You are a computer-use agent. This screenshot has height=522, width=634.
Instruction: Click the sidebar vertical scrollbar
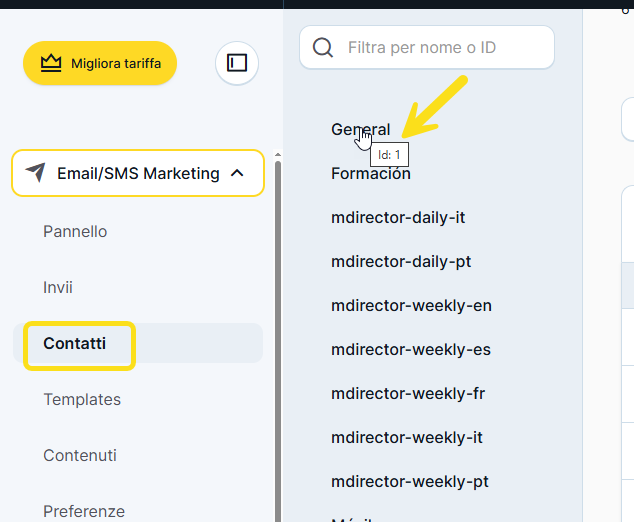[x=277, y=330]
